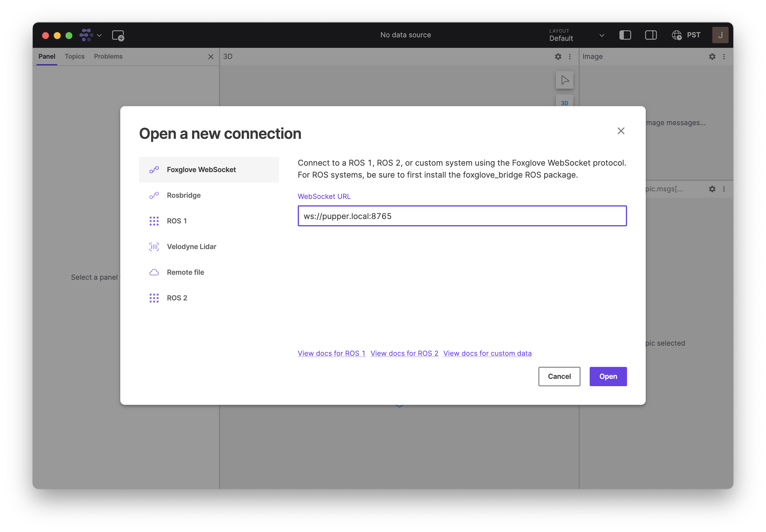
Task: Open View docs for ROS 1 link
Action: 331,353
